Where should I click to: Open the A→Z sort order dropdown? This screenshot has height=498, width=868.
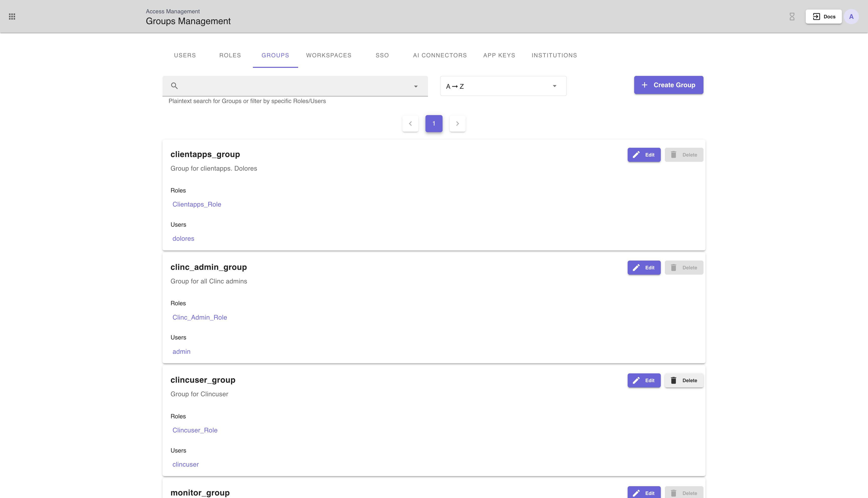click(503, 86)
